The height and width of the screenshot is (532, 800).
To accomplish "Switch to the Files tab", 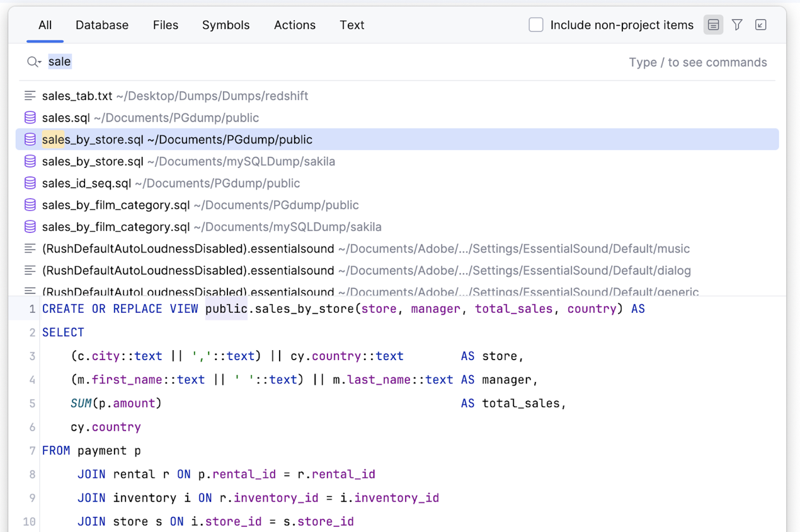I will (166, 25).
